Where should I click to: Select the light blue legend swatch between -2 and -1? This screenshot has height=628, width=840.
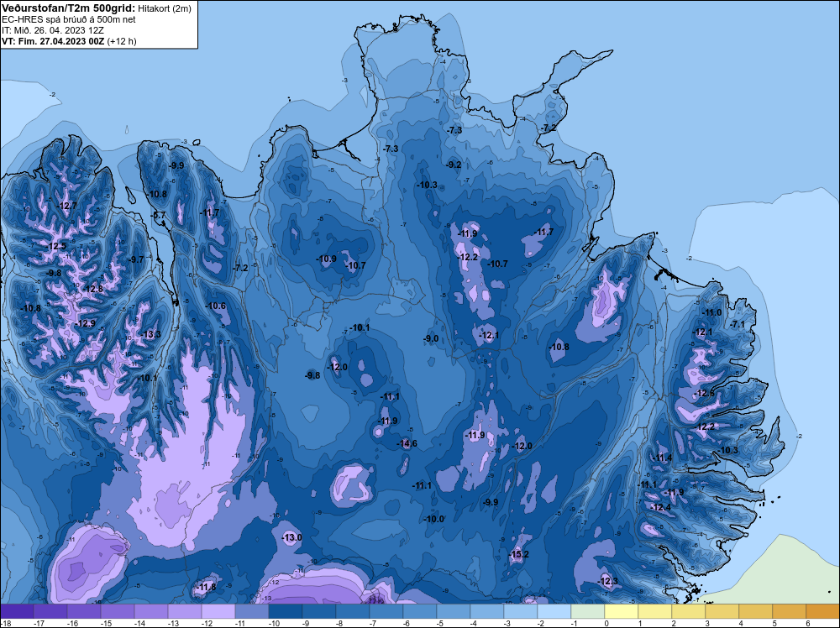(x=554, y=611)
